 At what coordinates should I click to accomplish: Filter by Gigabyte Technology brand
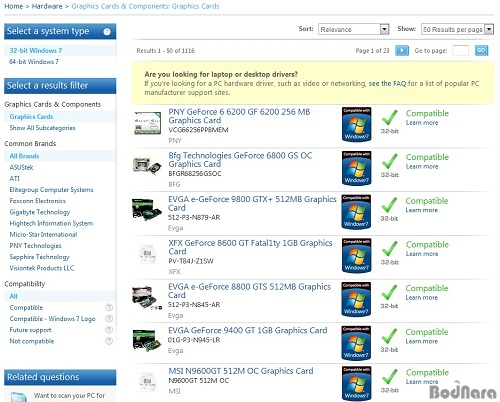[x=40, y=212]
